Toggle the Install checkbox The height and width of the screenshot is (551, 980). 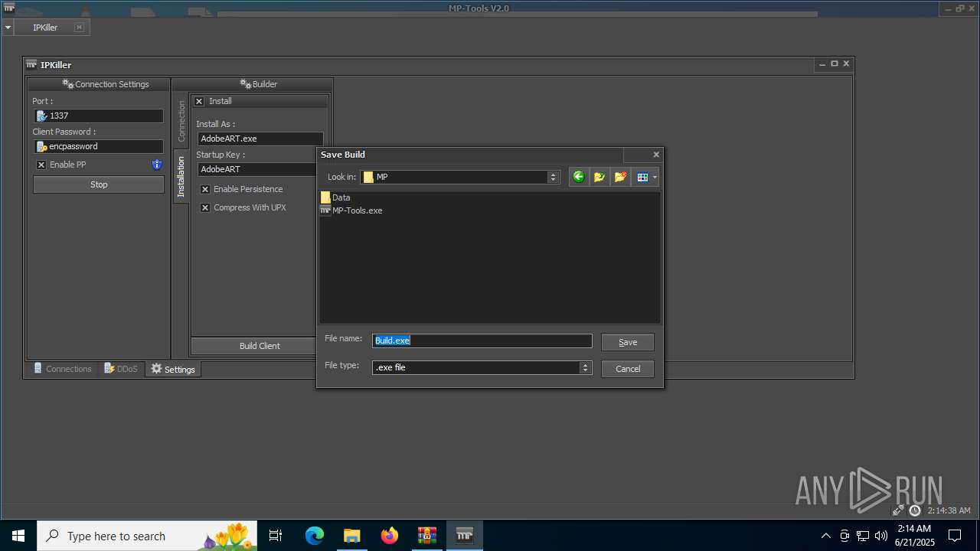(x=199, y=101)
